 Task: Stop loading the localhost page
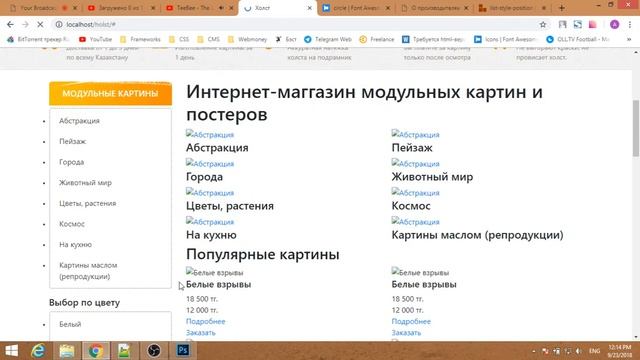[40, 24]
